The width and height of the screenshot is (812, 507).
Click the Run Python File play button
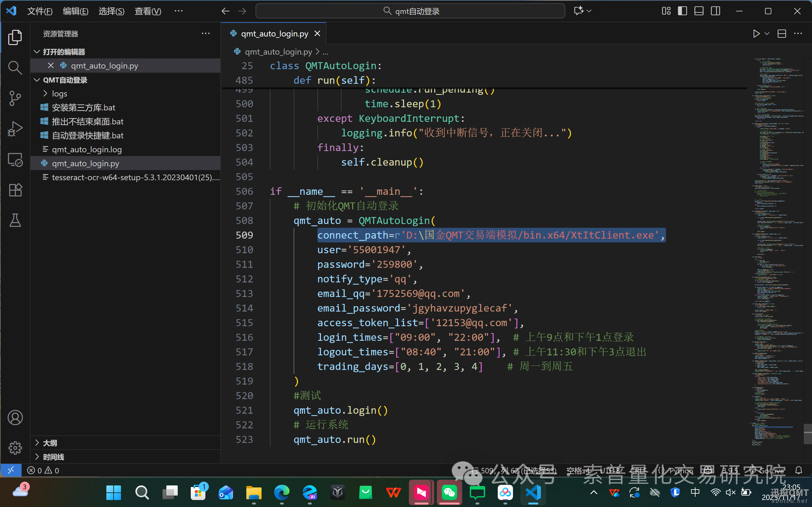[756, 34]
